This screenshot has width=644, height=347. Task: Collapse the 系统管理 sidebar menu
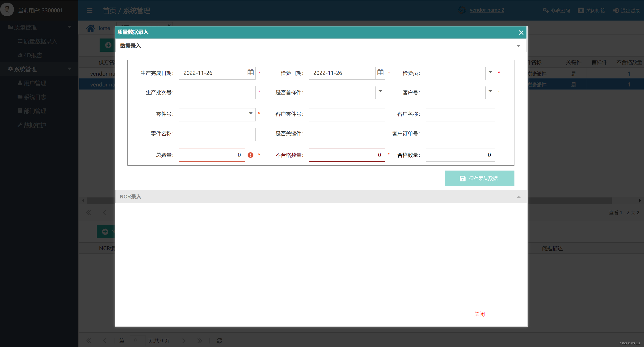click(70, 69)
